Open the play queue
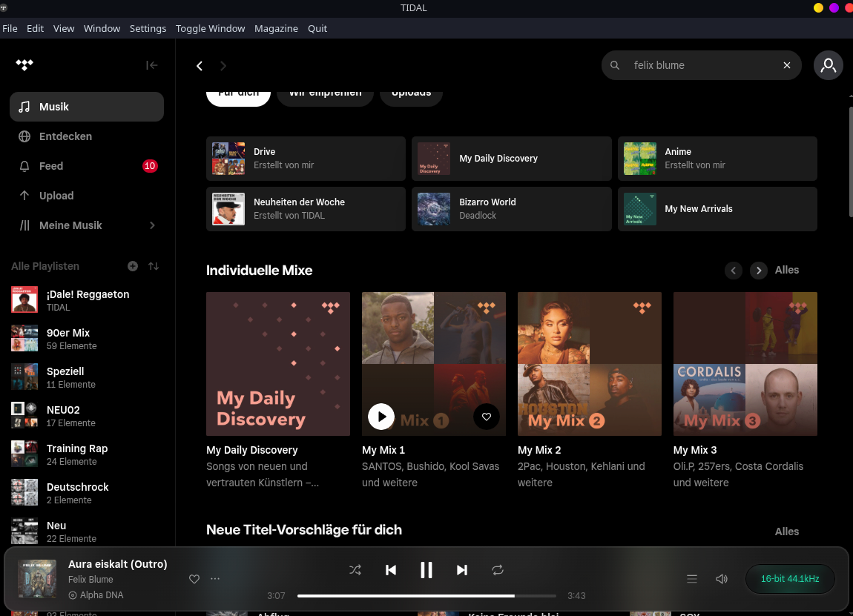This screenshot has width=853, height=616. tap(692, 579)
